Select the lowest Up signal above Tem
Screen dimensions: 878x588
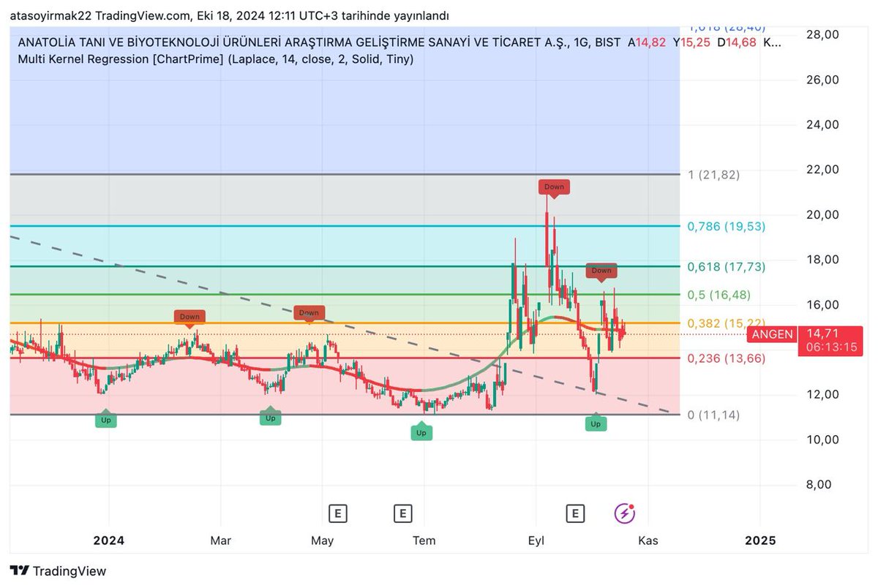point(421,431)
